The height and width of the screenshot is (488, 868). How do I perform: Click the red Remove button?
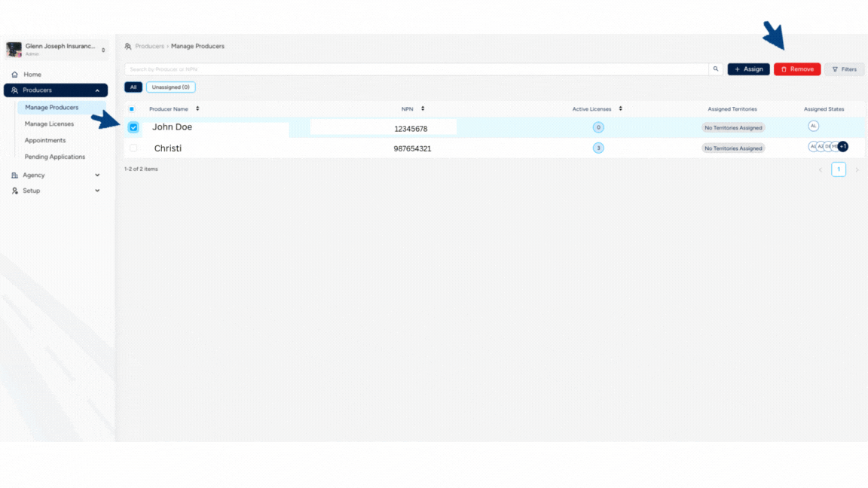[x=796, y=69]
